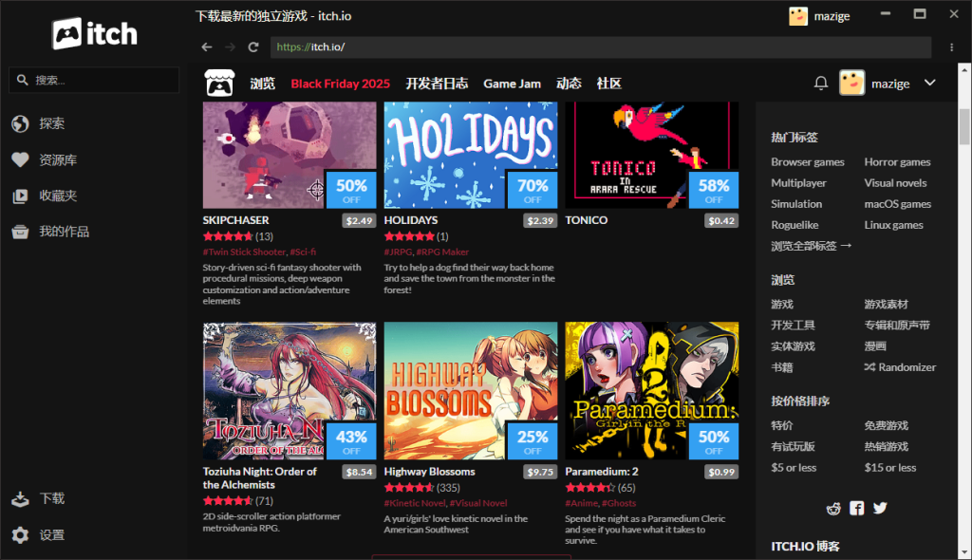
Task: Switch to the Black Friday 2025 tab
Action: tap(340, 84)
